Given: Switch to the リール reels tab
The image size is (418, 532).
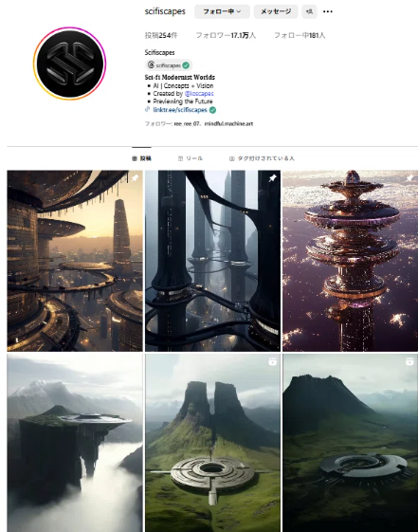Looking at the screenshot, I should tap(191, 158).
